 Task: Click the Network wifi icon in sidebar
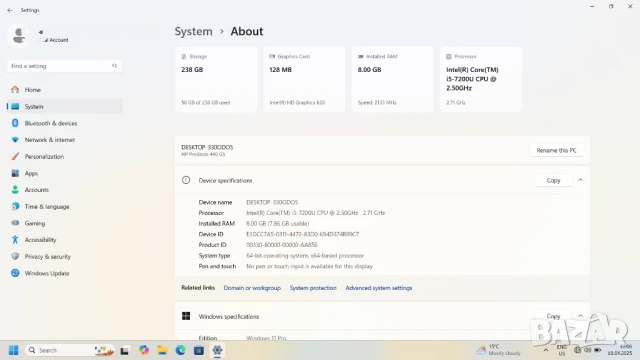pyautogui.click(x=15, y=140)
